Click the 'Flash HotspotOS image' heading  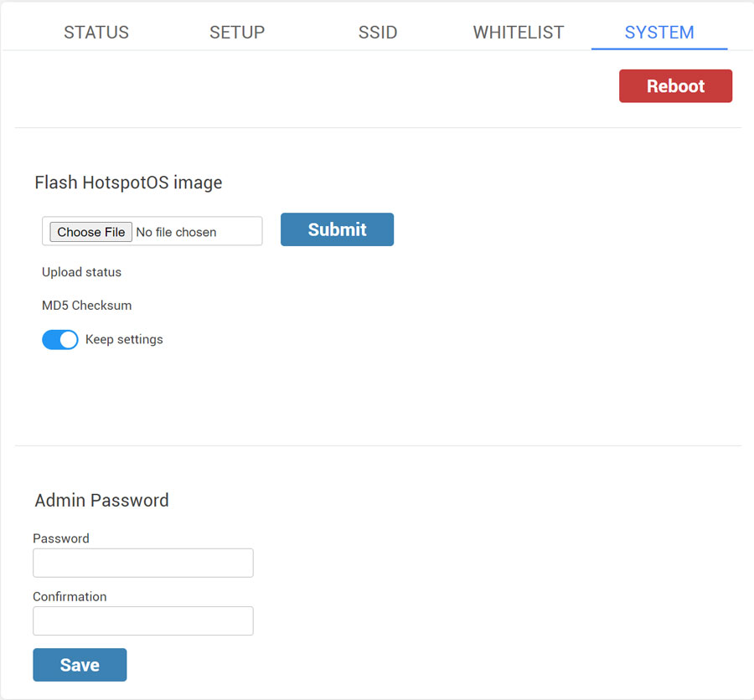tap(128, 183)
